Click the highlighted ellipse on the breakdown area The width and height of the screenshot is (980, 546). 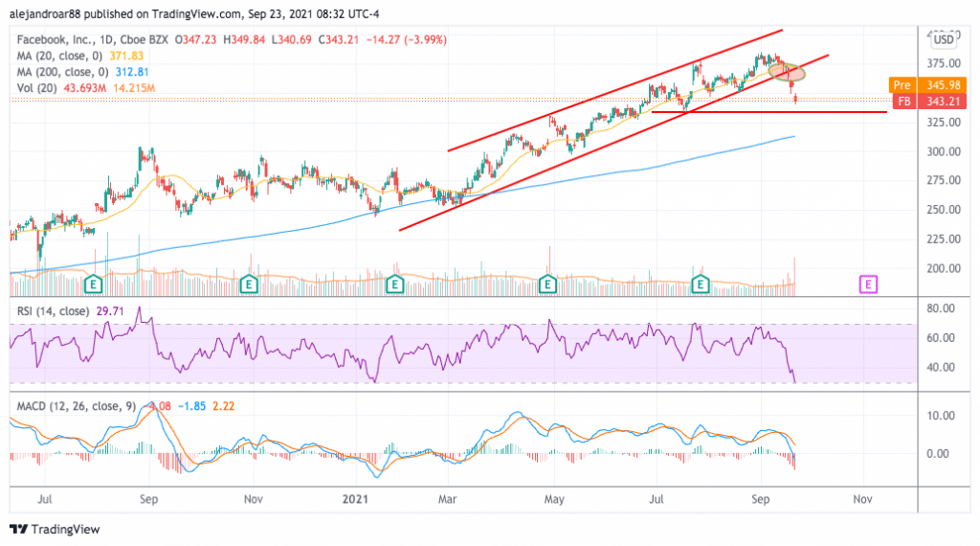[x=787, y=72]
